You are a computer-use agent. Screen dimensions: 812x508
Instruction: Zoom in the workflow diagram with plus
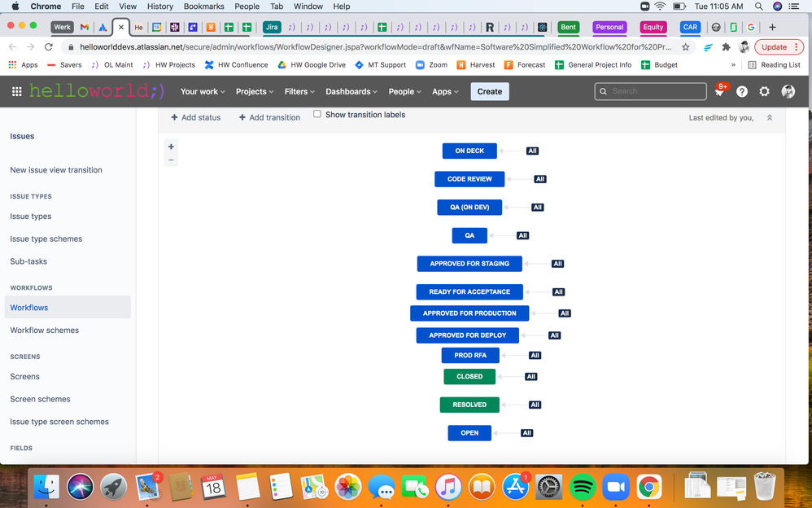[171, 147]
